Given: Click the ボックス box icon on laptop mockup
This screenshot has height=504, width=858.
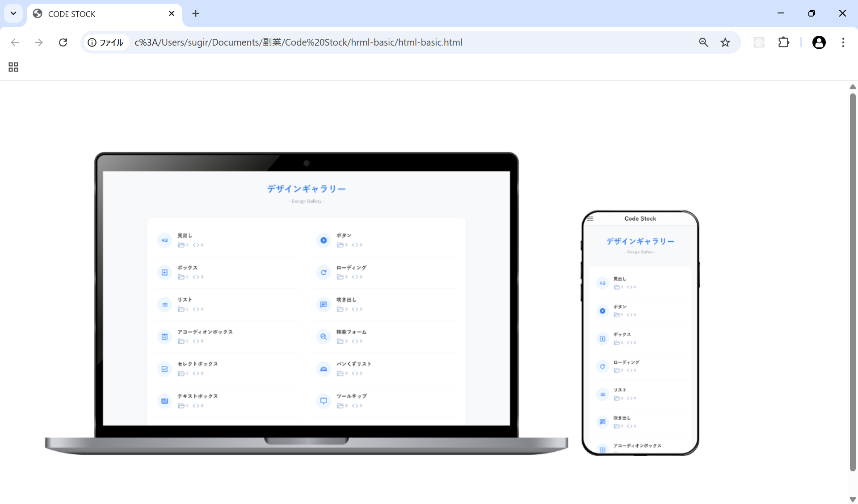Looking at the screenshot, I should coord(164,272).
